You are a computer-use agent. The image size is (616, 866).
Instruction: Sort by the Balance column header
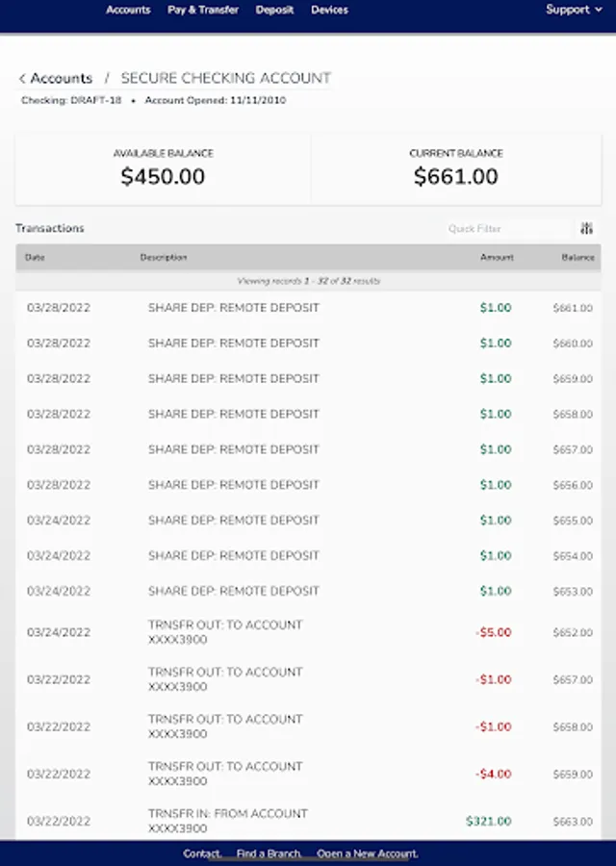pos(577,258)
